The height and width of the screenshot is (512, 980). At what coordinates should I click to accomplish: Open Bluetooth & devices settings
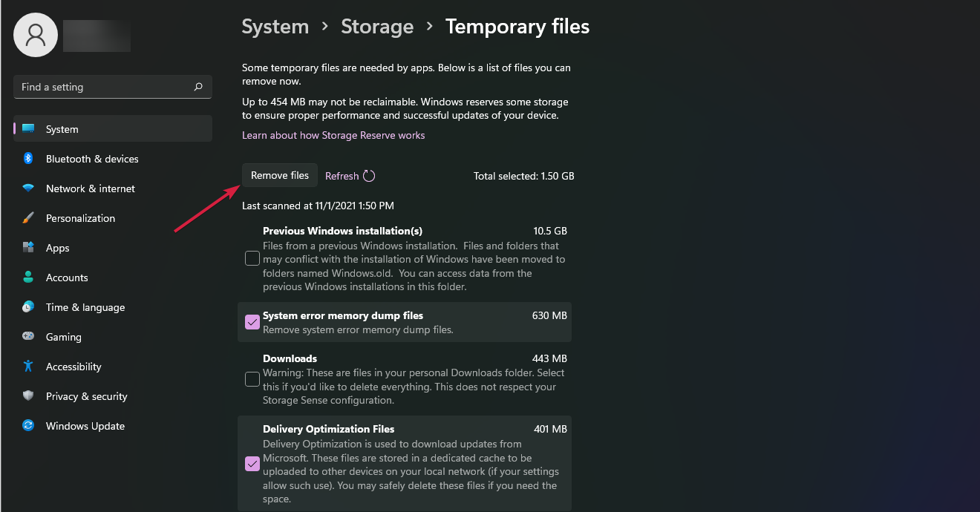pos(113,159)
